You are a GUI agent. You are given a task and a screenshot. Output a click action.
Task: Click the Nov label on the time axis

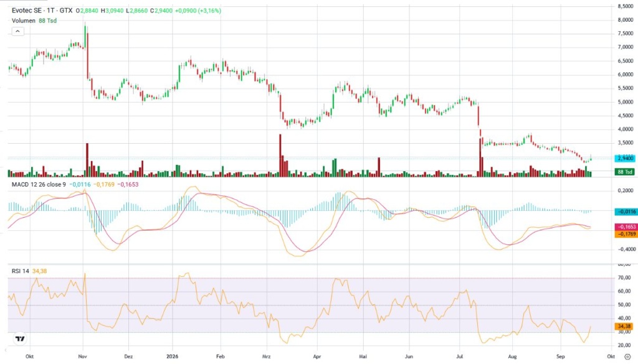tap(83, 357)
